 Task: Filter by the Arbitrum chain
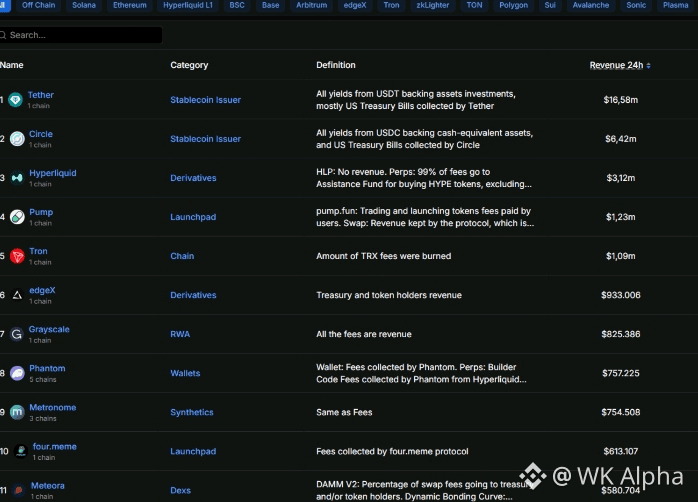(x=311, y=5)
